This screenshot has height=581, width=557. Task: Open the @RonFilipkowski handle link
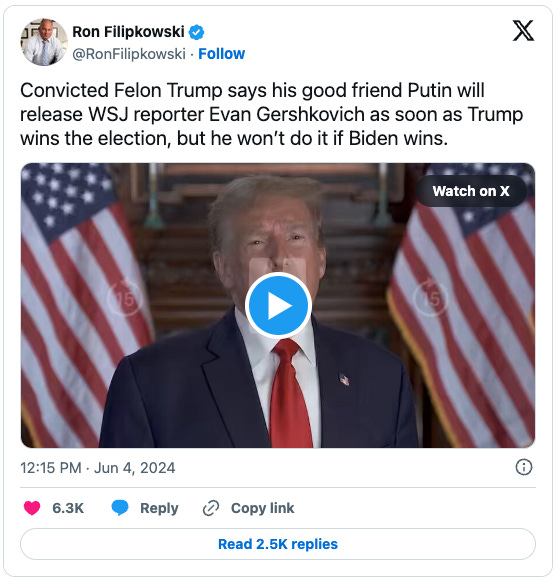tap(129, 54)
